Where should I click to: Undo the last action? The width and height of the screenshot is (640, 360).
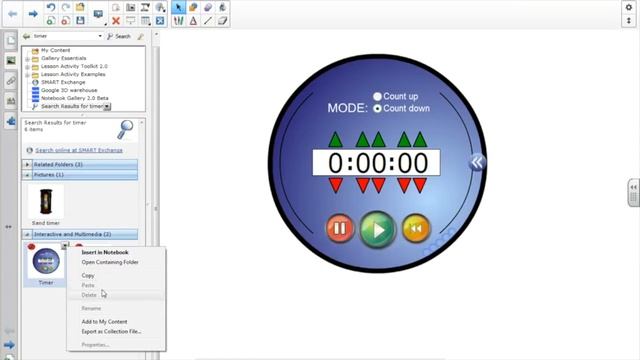click(x=51, y=7)
